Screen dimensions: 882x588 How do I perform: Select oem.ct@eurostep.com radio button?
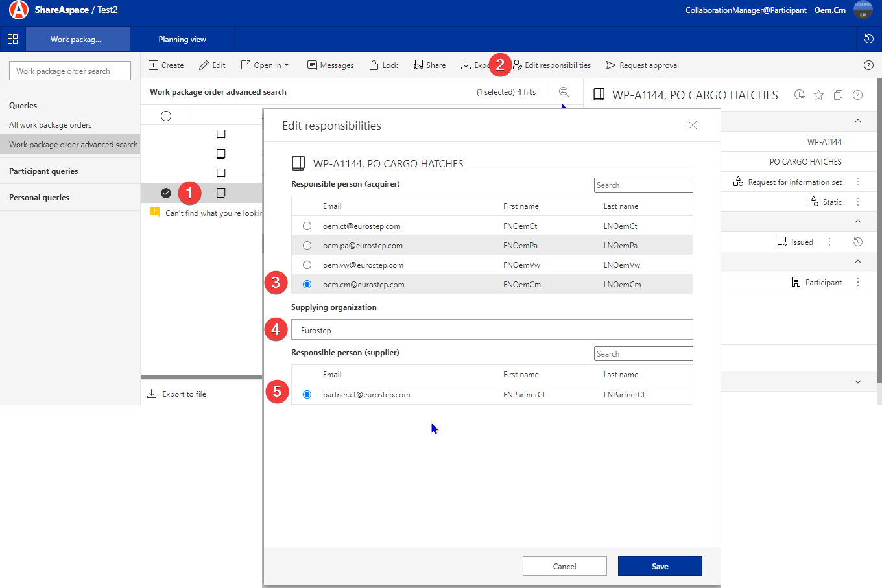pyautogui.click(x=307, y=226)
